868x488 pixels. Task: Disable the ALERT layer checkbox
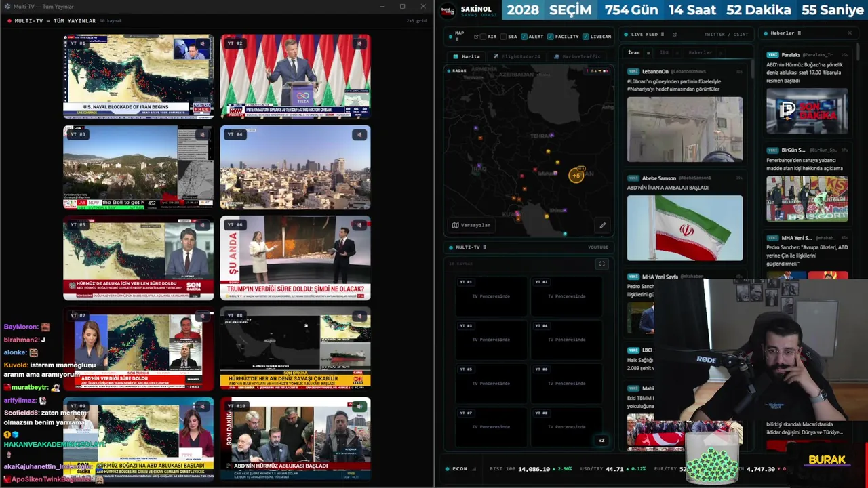coord(524,36)
